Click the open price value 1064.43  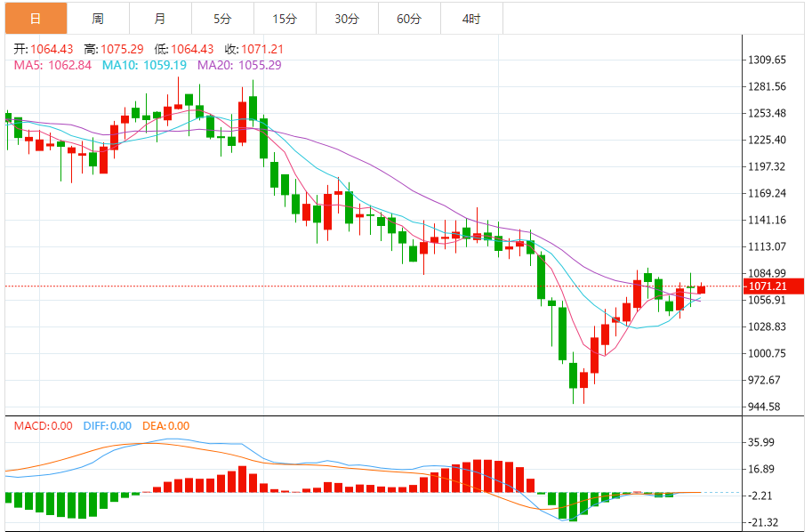[x=52, y=49]
